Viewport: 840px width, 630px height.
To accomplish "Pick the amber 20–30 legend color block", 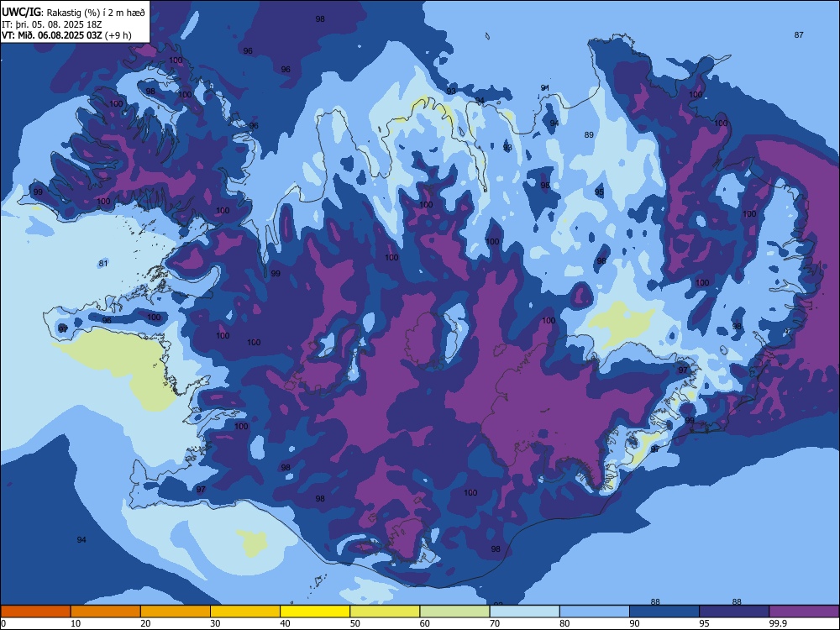I will (x=176, y=612).
